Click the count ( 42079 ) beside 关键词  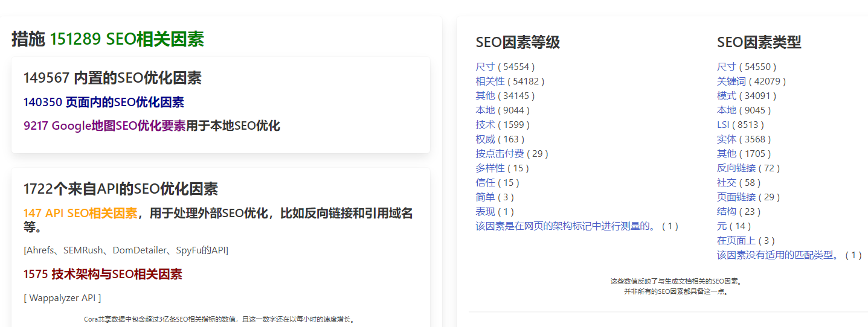[x=768, y=81]
